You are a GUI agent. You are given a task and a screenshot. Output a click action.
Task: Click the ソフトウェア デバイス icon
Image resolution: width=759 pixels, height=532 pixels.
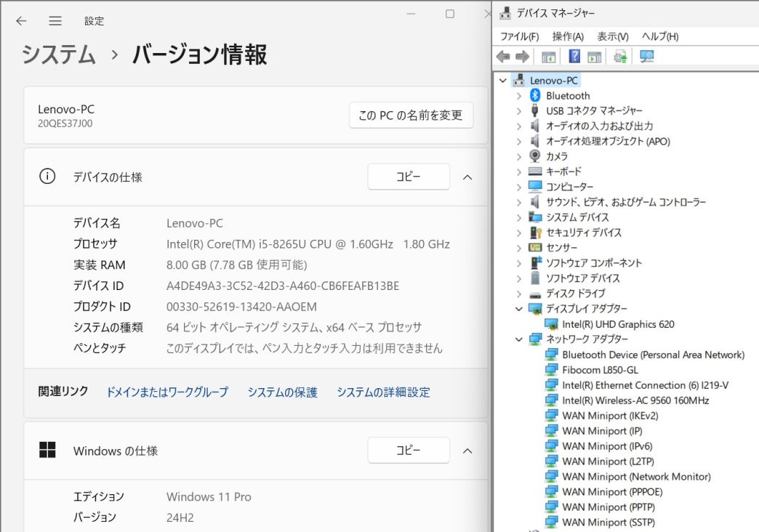pyautogui.click(x=535, y=278)
